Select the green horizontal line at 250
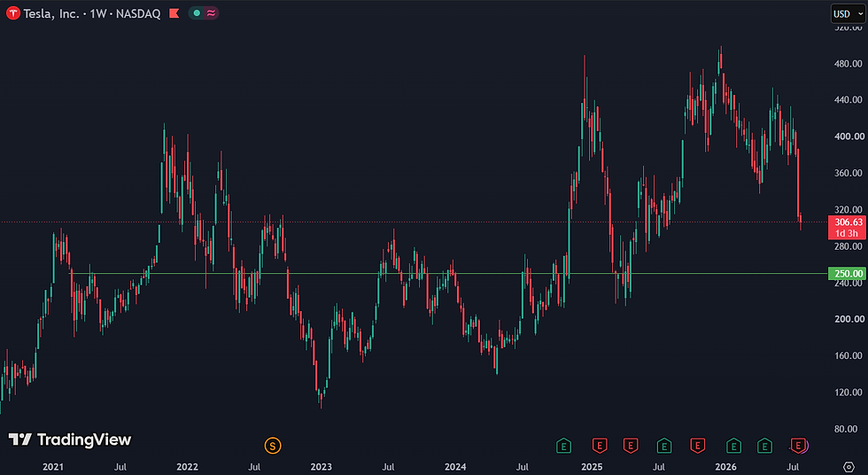 pyautogui.click(x=448, y=274)
